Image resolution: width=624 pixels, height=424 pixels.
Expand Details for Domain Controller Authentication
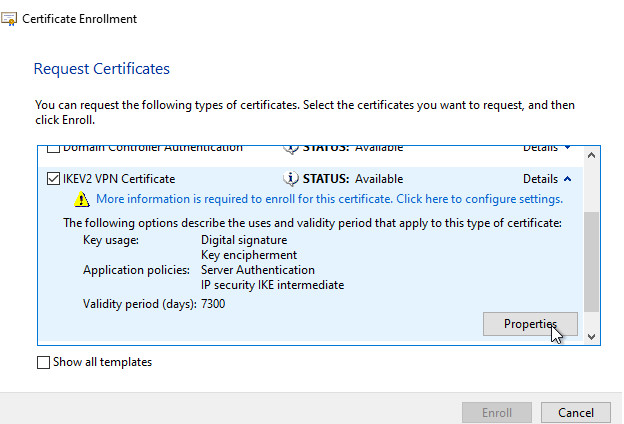point(547,148)
